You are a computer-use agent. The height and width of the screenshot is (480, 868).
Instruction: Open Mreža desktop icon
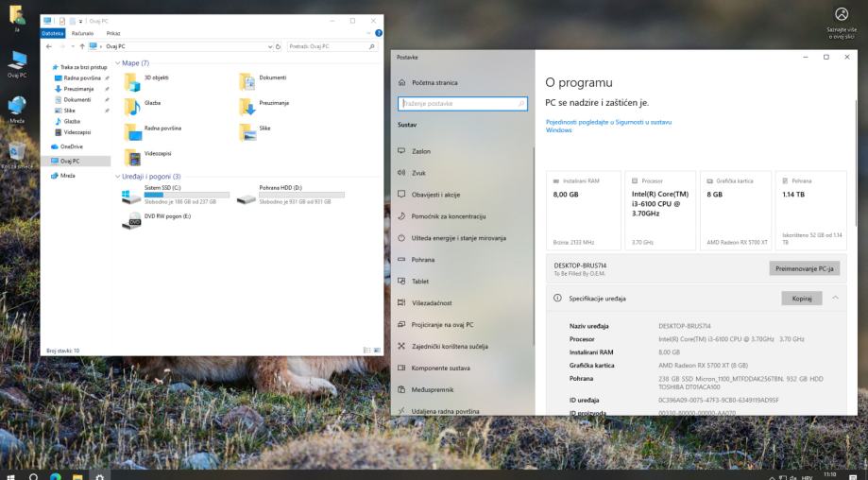click(x=17, y=110)
